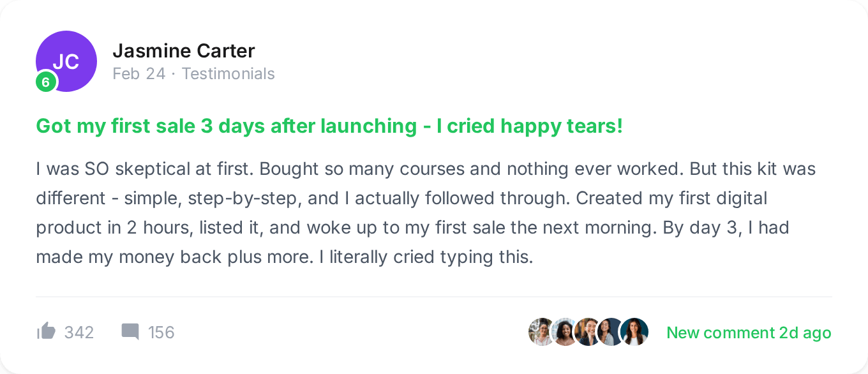Screen dimensions: 868x374
Task: Click the 342 likes count
Action: [x=79, y=333]
